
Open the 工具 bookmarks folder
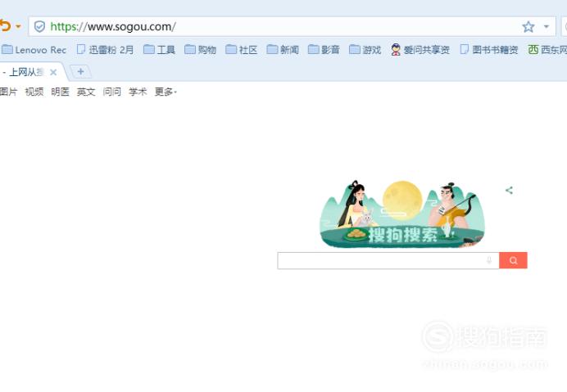(159, 49)
